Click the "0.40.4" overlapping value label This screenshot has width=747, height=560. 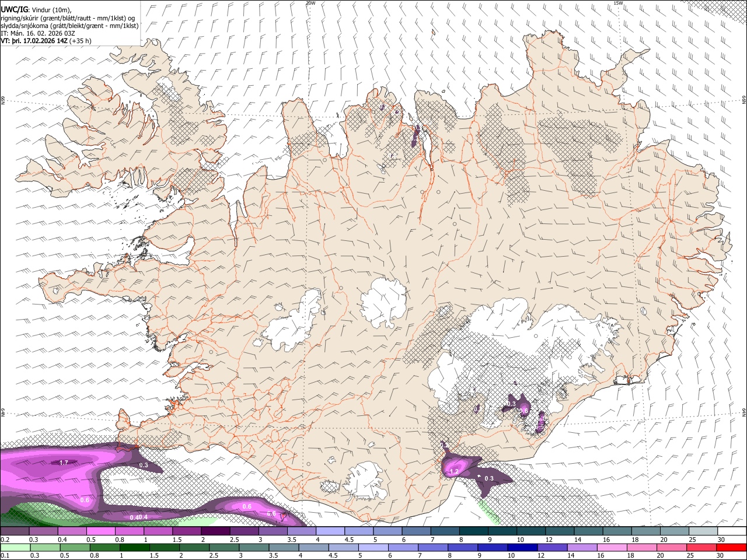[138, 517]
